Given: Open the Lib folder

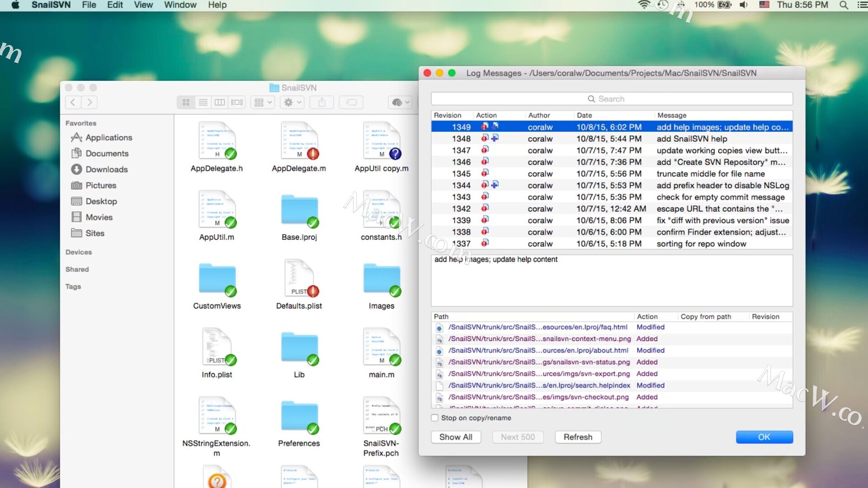Looking at the screenshot, I should click(x=299, y=347).
